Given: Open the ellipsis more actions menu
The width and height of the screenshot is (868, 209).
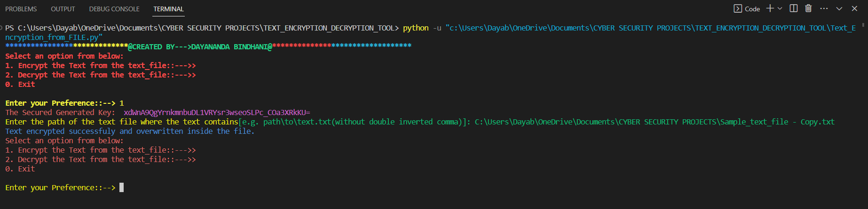Looking at the screenshot, I should coord(824,8).
